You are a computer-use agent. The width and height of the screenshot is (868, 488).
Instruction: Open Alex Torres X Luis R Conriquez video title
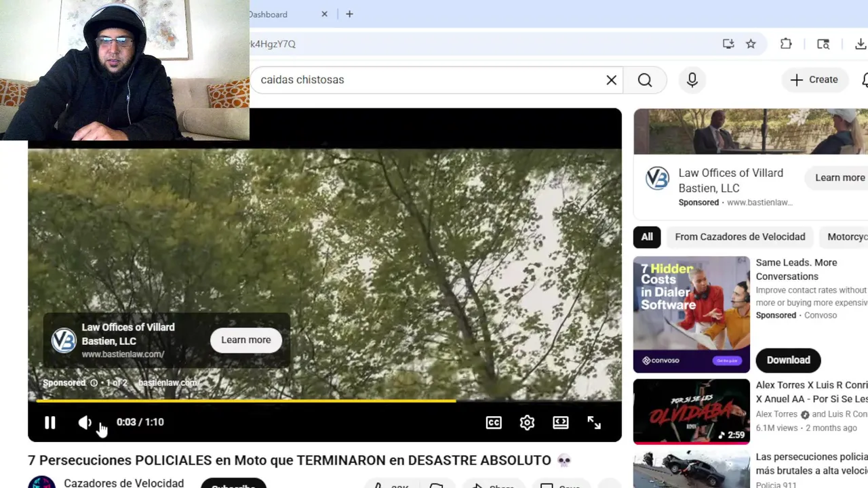(812, 392)
